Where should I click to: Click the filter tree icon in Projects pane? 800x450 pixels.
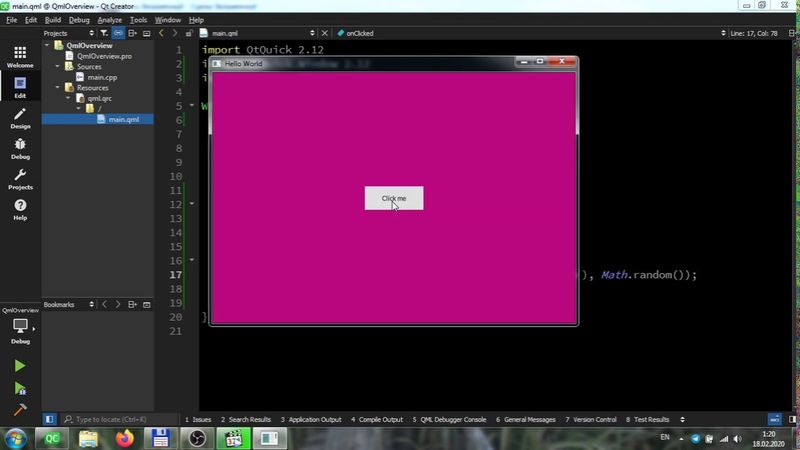[x=104, y=33]
